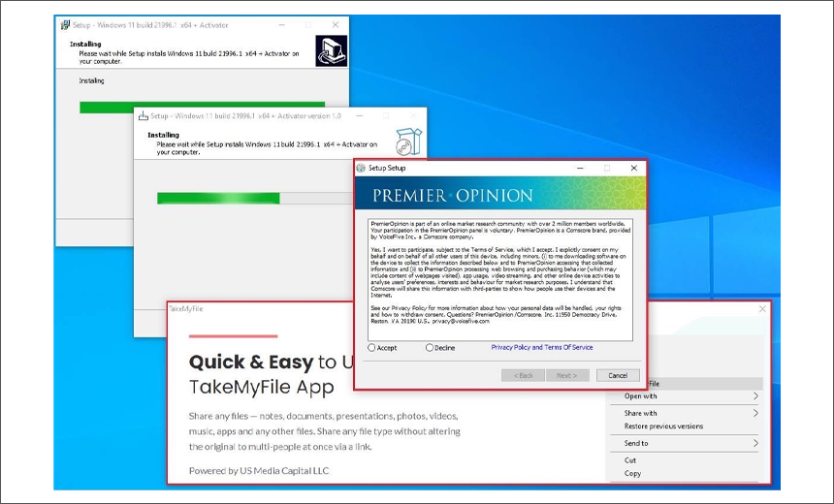The height and width of the screenshot is (504, 834).
Task: Choose Send to in the context menu
Action: coord(636,443)
